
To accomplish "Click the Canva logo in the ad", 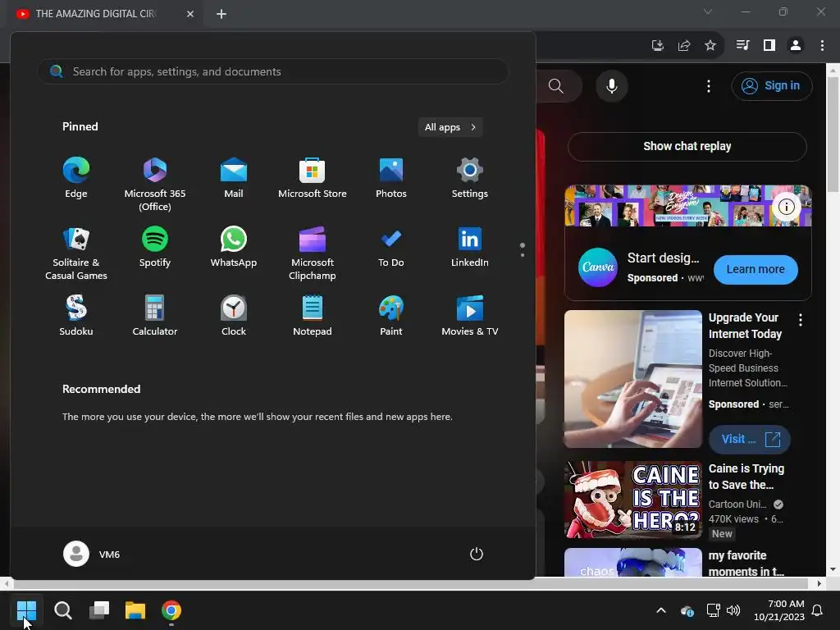I will point(598,267).
